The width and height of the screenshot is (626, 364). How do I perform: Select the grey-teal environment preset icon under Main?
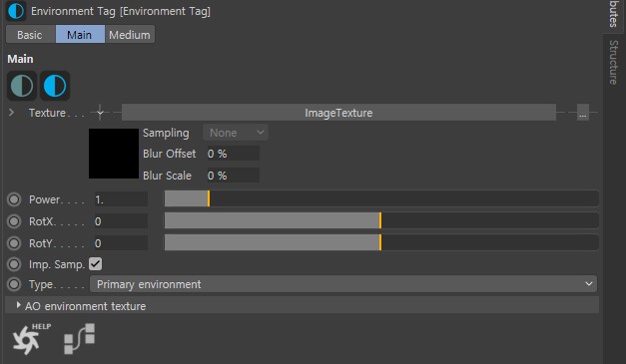pyautogui.click(x=22, y=86)
